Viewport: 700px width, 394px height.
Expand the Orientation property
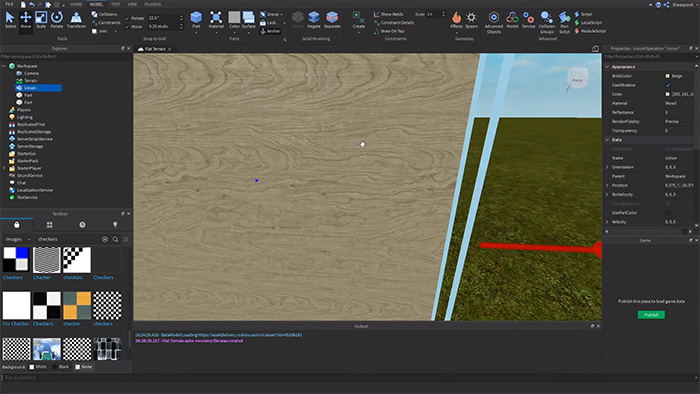coord(607,167)
